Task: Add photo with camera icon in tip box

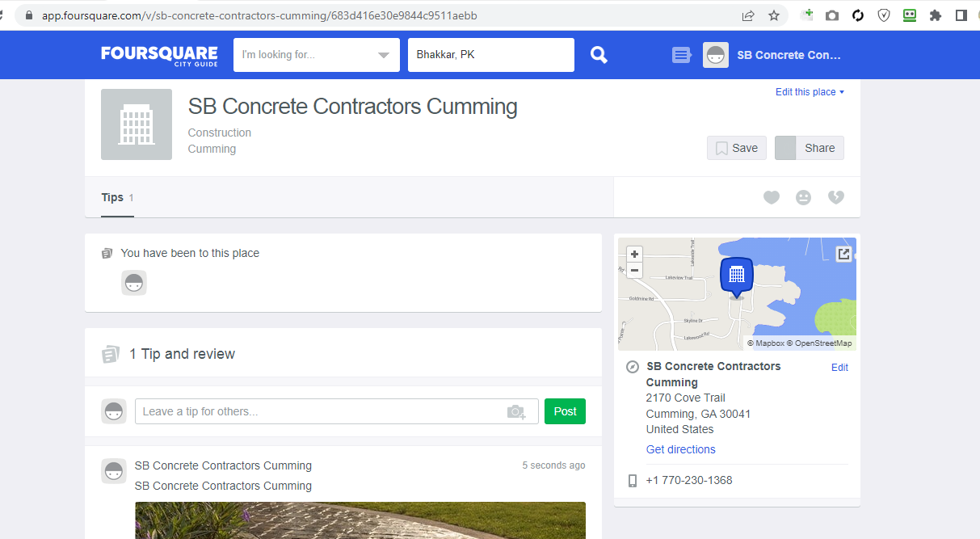Action: coord(516,411)
